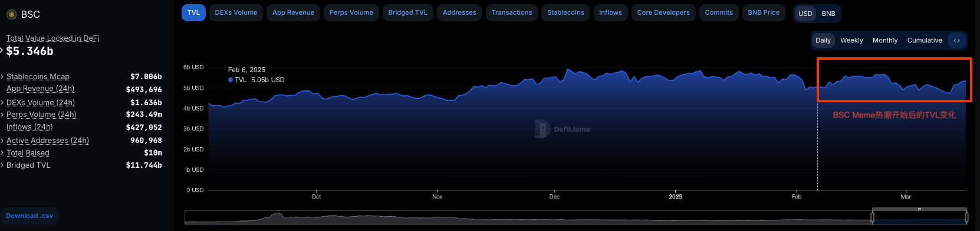Click the right range slider handle
This screenshot has height=231, width=980.
[x=966, y=217]
